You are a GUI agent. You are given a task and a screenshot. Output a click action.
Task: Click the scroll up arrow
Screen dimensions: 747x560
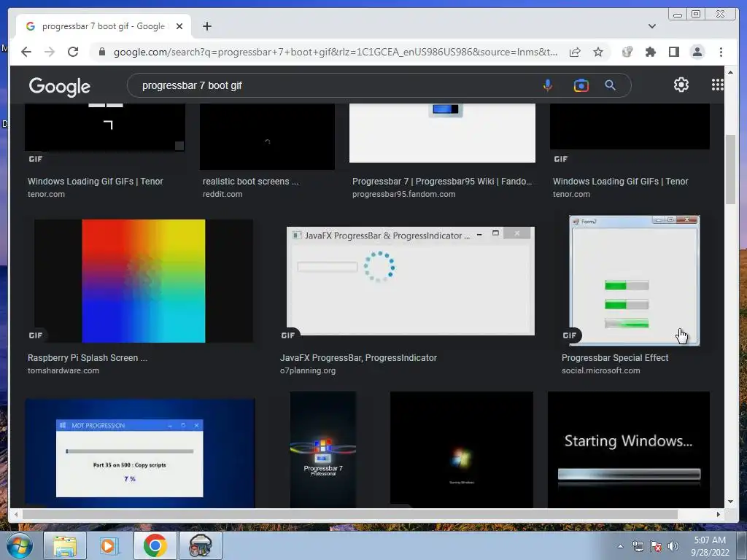[730, 72]
